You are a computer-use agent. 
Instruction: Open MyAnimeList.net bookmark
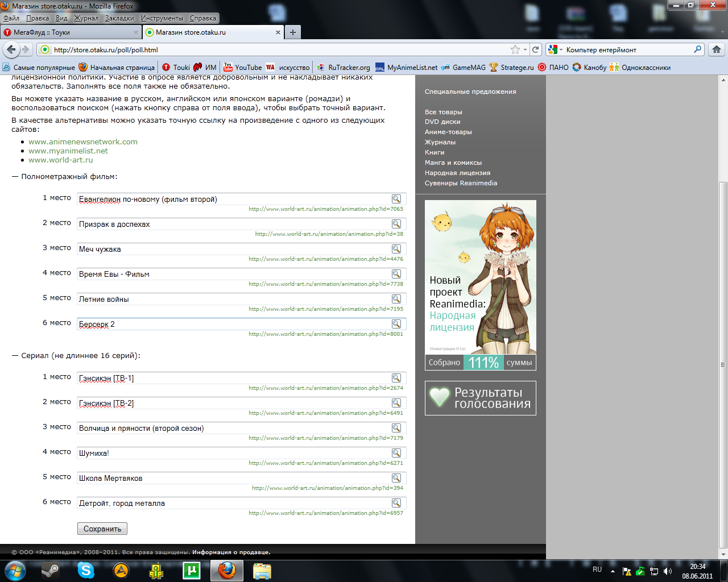(407, 67)
